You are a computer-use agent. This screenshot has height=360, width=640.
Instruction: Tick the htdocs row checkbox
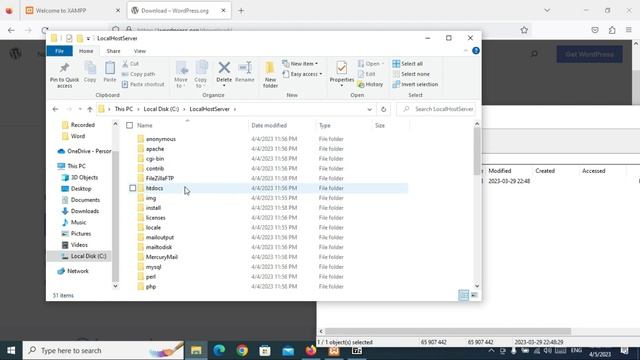pyautogui.click(x=133, y=188)
